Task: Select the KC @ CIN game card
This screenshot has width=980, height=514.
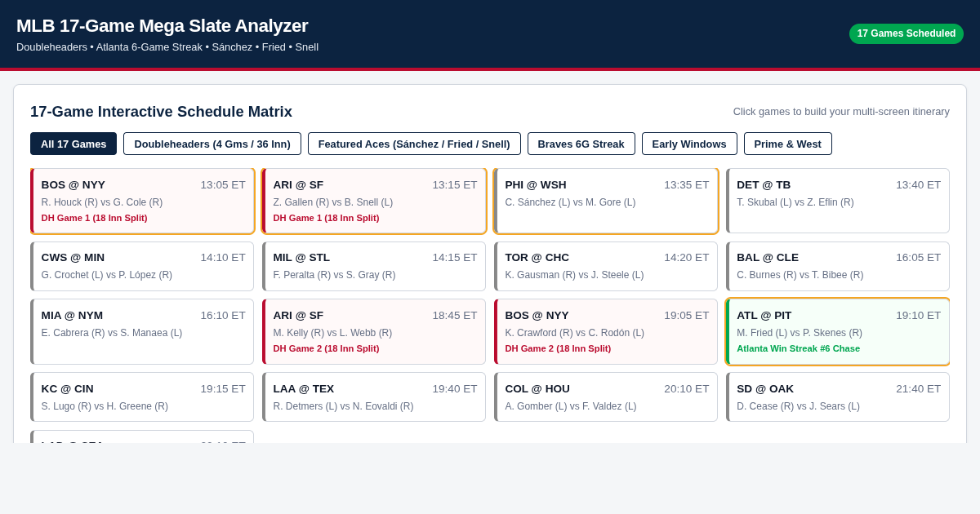Action: (x=142, y=397)
